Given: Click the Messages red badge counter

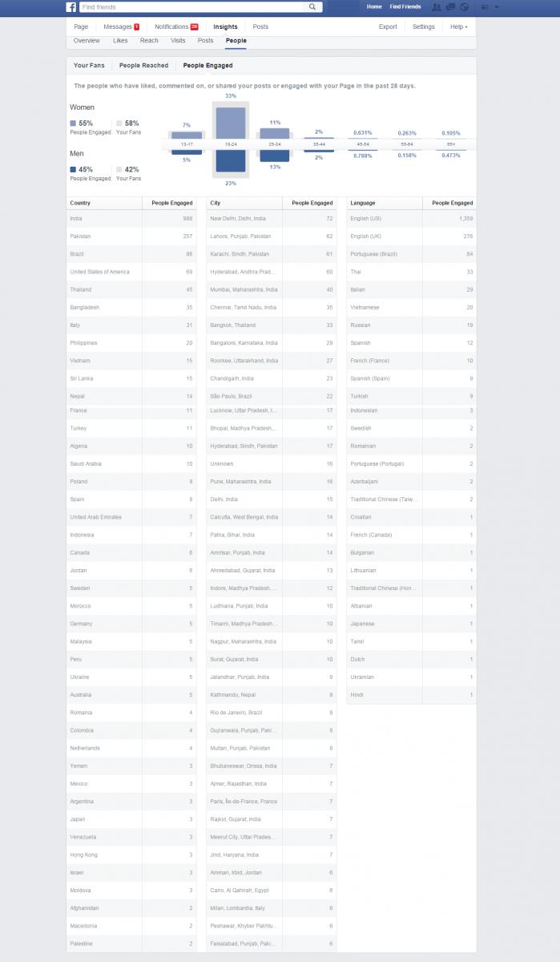Looking at the screenshot, I should point(136,26).
